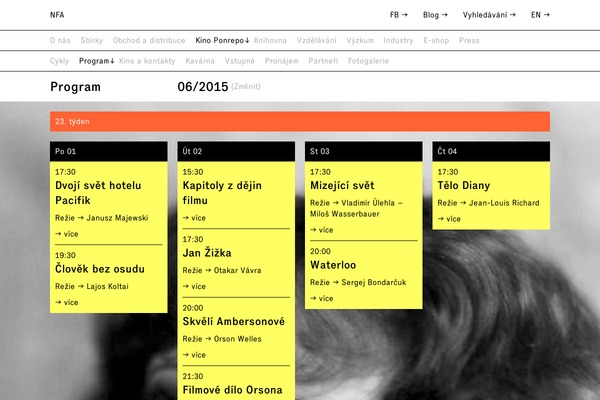Click the 23. týden orange bar

coord(300,121)
